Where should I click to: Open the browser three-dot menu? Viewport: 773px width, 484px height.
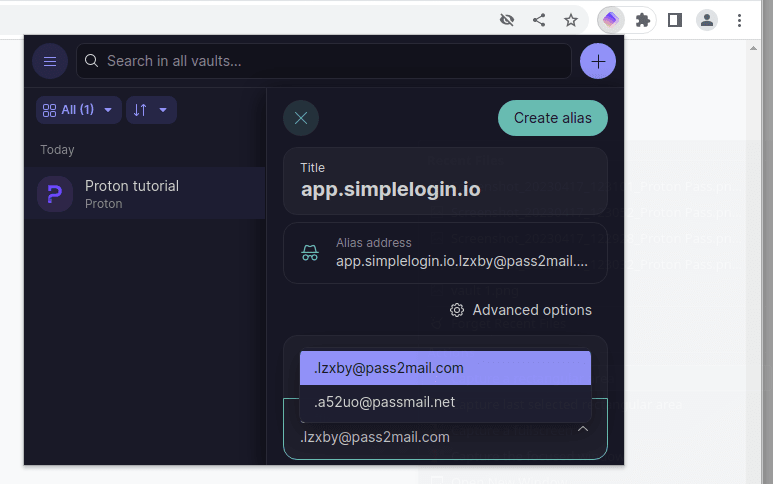pyautogui.click(x=739, y=20)
